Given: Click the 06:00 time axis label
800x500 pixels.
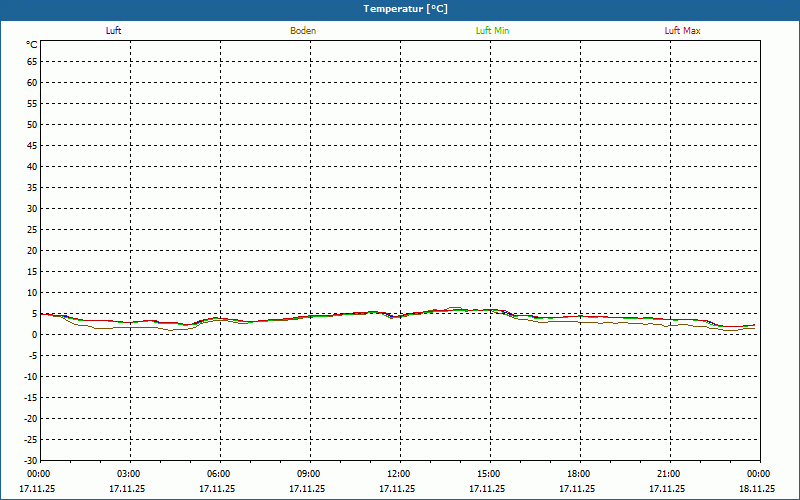Looking at the screenshot, I should click(x=219, y=474).
